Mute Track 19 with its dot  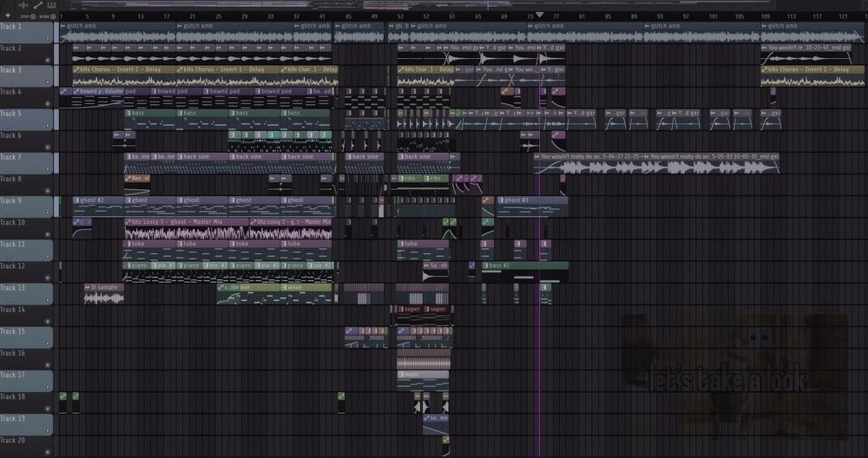48,430
